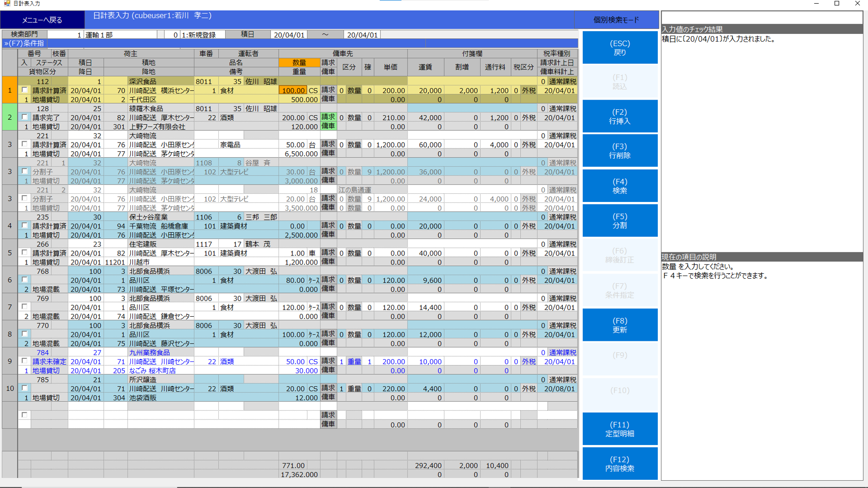868x488 pixels.
Task: Expand the »(F7)条件指定 bar
Action: [24, 43]
